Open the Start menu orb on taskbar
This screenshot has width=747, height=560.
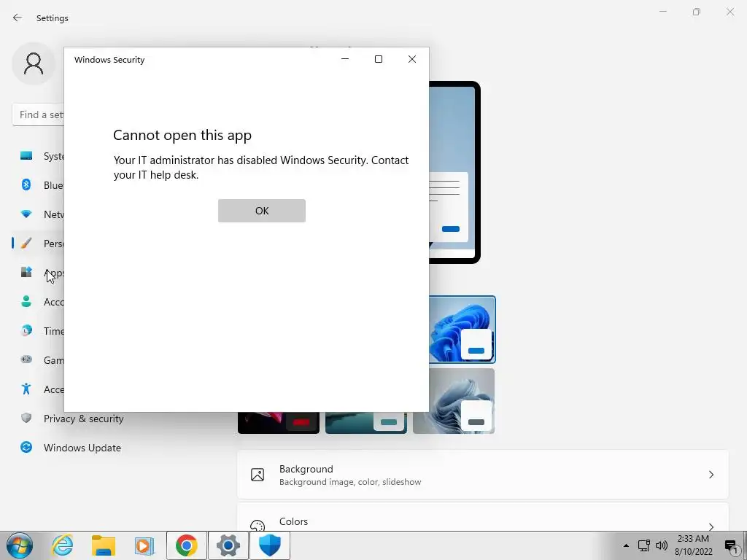(x=20, y=545)
